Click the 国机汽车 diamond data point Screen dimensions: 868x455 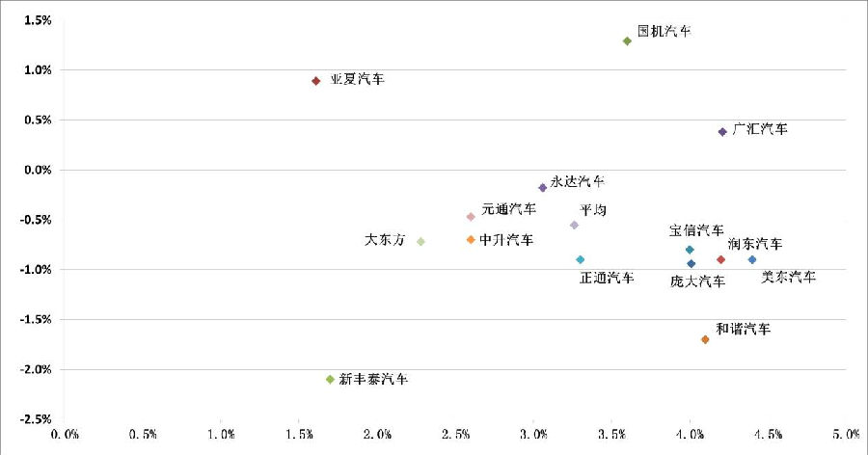click(627, 41)
